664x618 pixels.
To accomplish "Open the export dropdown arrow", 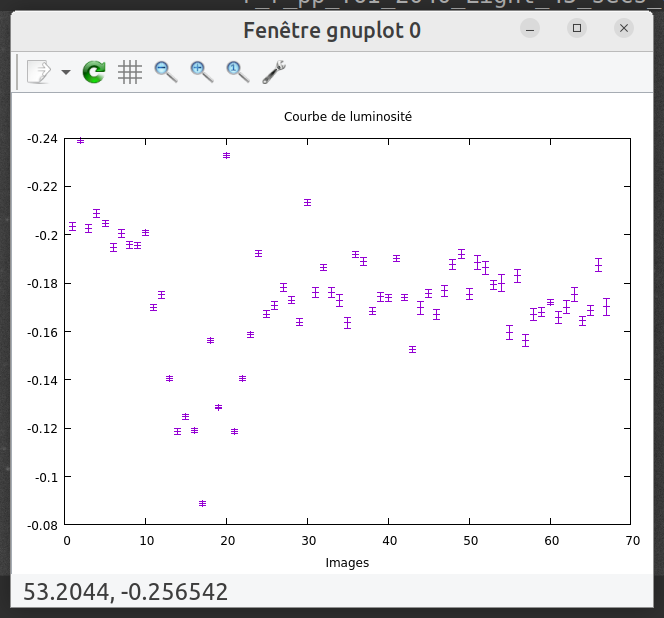I will click(x=66, y=72).
